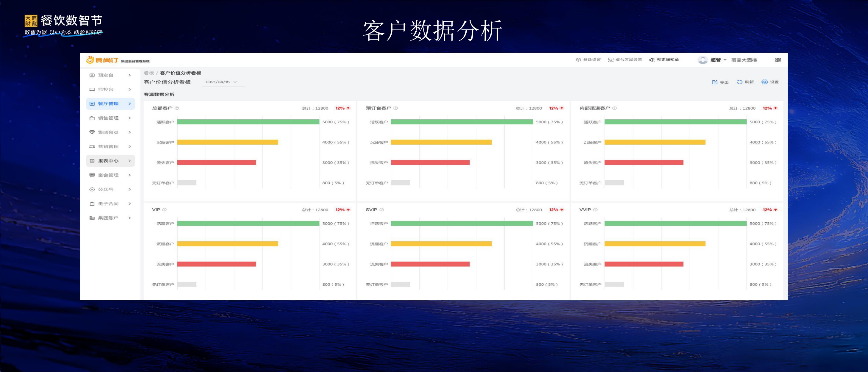Click the 设置 gear icon
Screen dimensions: 868x372
coord(764,82)
